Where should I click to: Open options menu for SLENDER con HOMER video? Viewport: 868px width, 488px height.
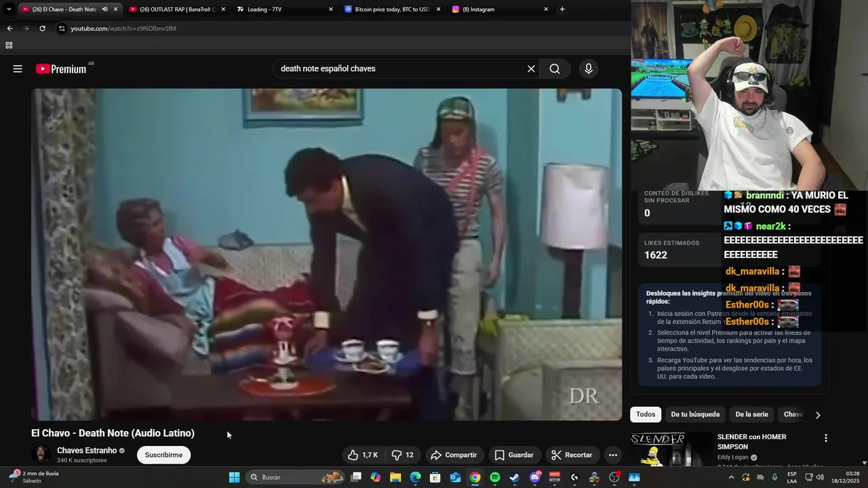click(x=826, y=439)
